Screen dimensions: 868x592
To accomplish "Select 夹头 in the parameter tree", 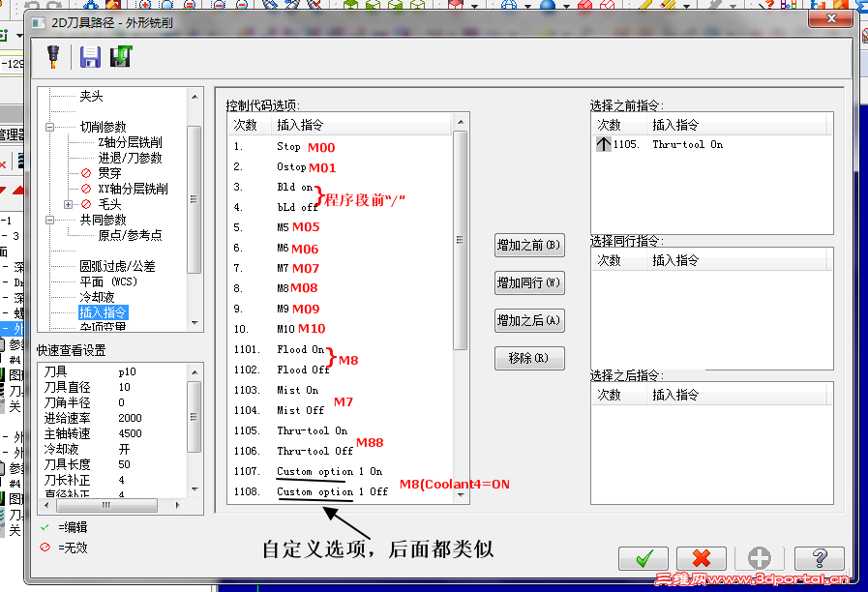I will (91, 97).
